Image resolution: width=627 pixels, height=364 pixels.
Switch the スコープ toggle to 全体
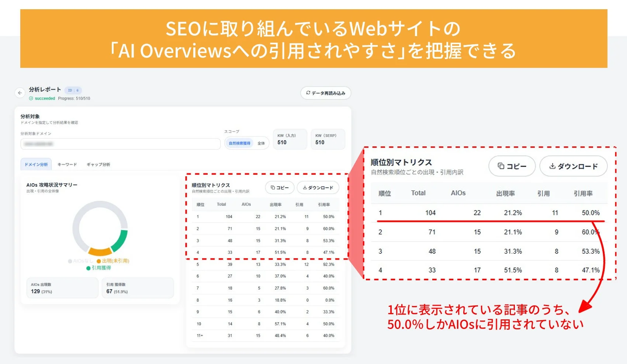click(x=261, y=143)
